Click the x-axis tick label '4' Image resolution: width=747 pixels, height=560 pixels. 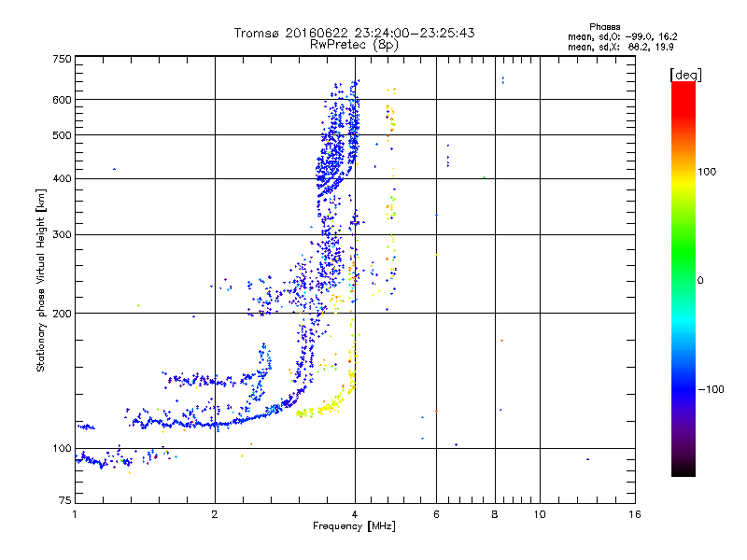(355, 514)
